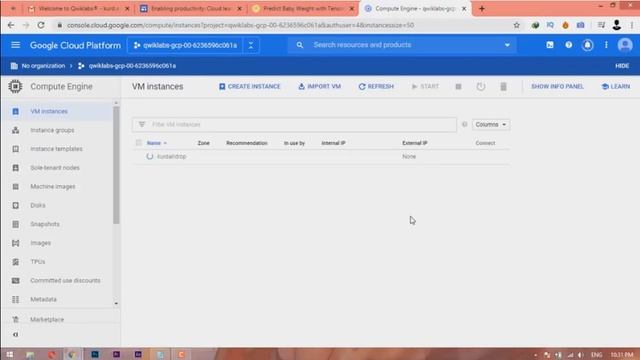Reload the page in browser
Viewport: 640px width, 360px height.
pos(41,25)
